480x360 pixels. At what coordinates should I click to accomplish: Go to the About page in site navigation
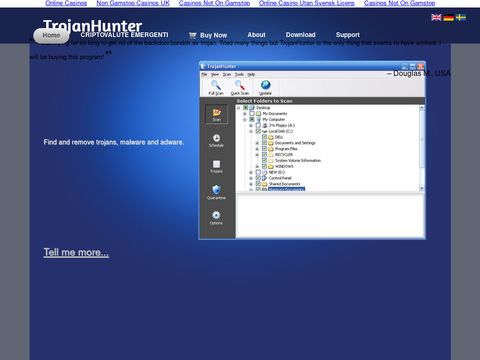[x=256, y=35]
